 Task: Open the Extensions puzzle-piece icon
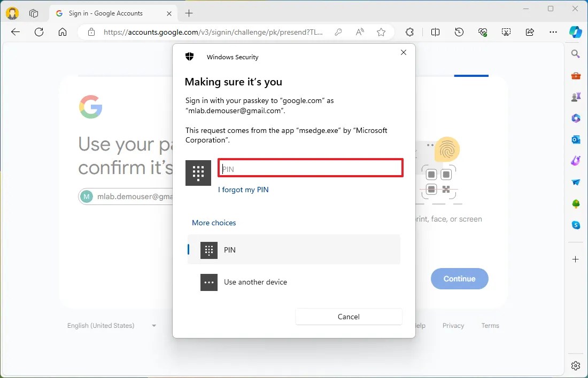point(409,32)
